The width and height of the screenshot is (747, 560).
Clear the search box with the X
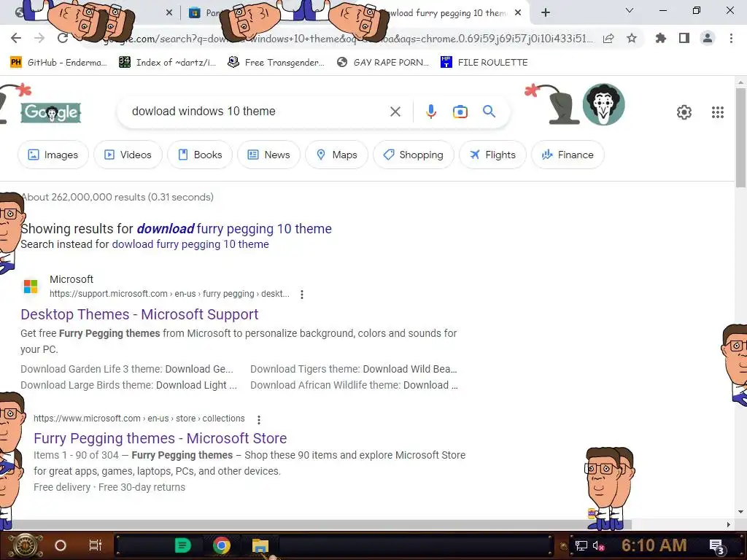click(x=395, y=112)
